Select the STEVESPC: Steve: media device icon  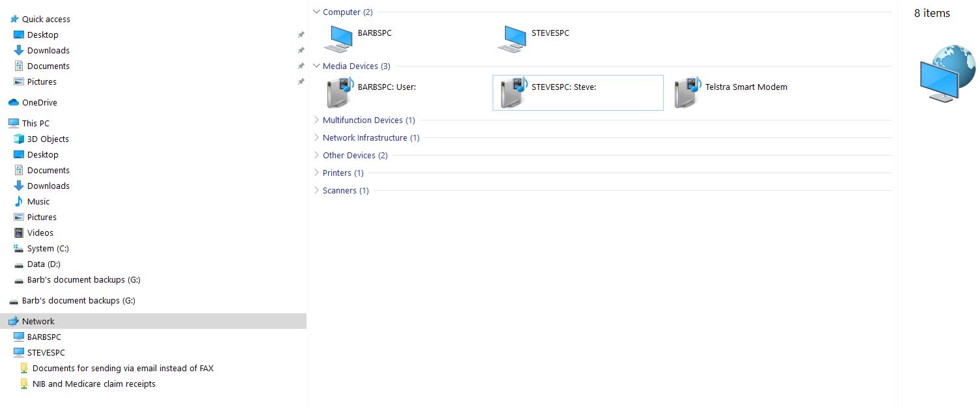[x=513, y=92]
